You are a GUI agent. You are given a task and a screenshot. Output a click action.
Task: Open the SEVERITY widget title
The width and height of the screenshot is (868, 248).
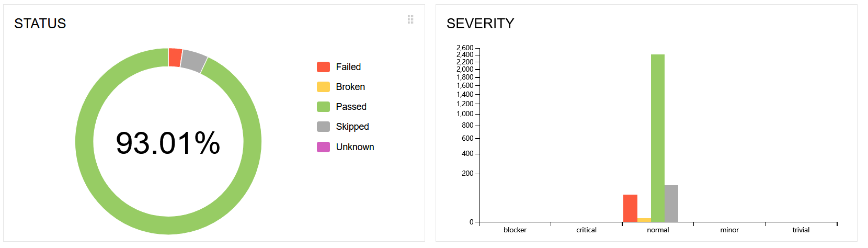point(480,24)
